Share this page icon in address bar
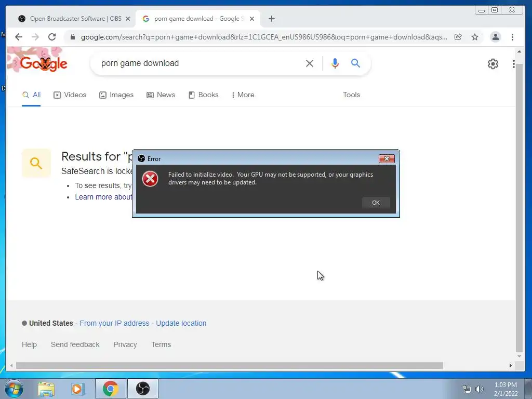This screenshot has width=532, height=399. click(458, 37)
